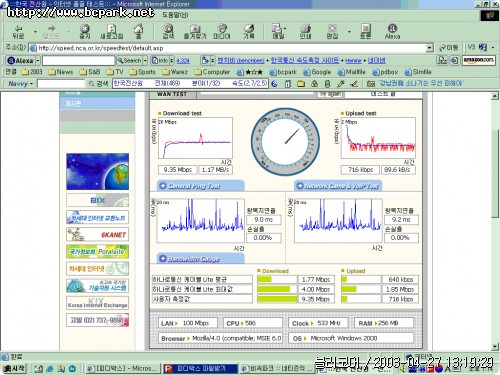This screenshot has height=375, width=500.
Task: Open the Mailfile favorites link
Action: (x=351, y=72)
